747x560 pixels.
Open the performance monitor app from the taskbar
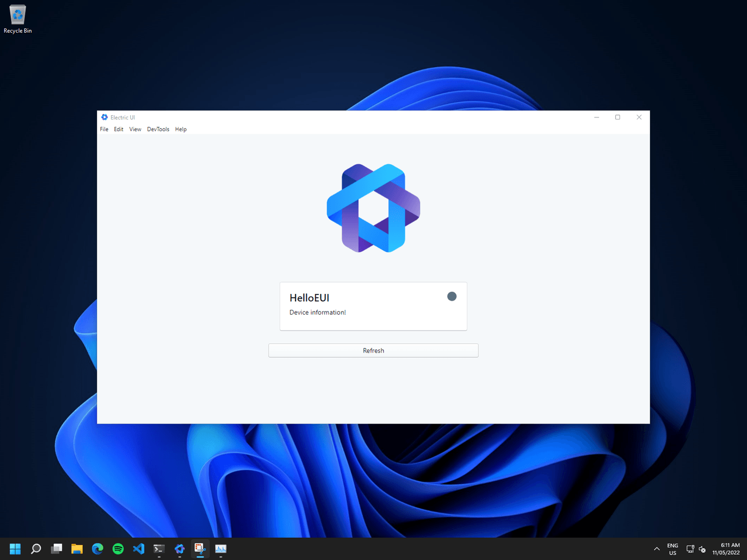220,548
